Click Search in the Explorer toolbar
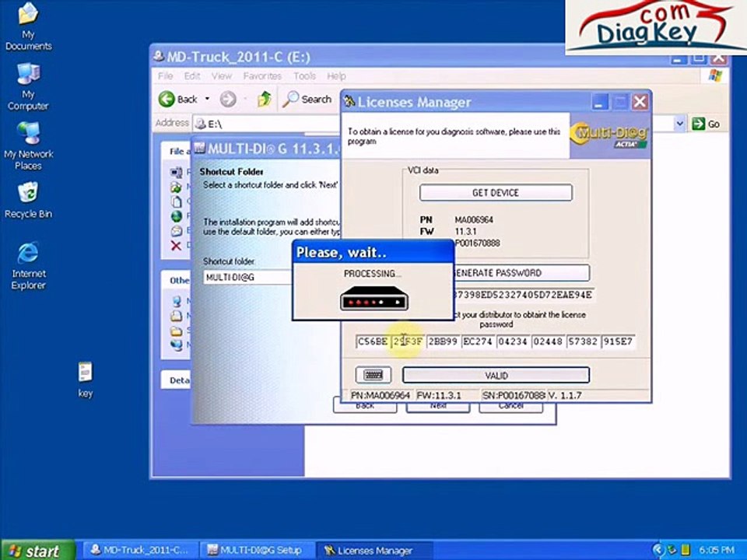This screenshot has width=747, height=560. pos(307,99)
